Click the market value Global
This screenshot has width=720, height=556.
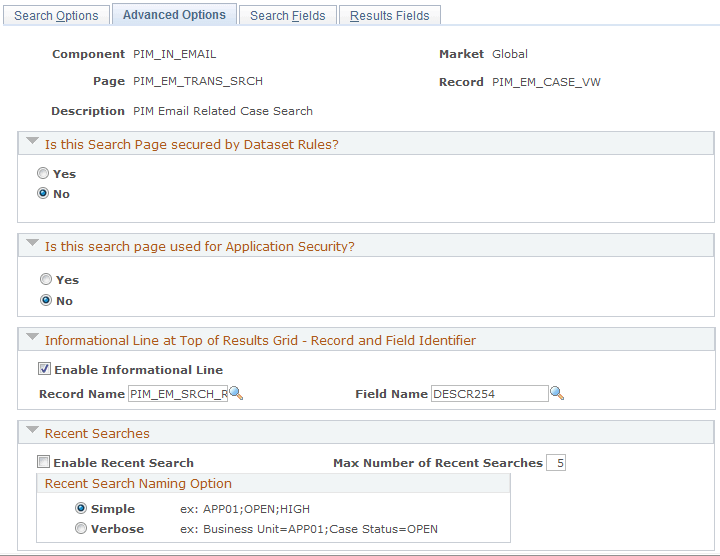coord(510,54)
